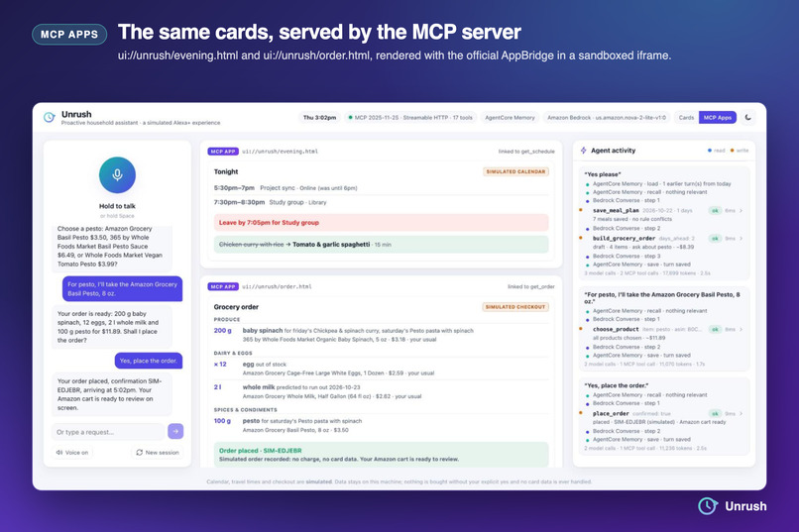This screenshot has width=799, height=532.
Task: Click the whole milk 2 l order row
Action: pyautogui.click(x=381, y=391)
